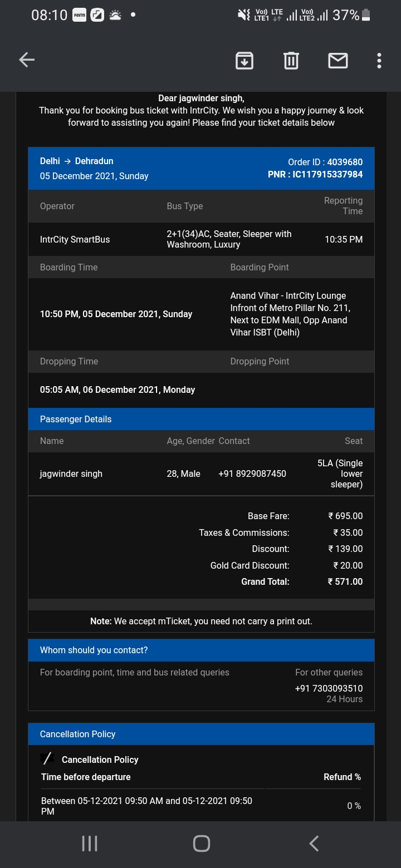Image resolution: width=401 pixels, height=868 pixels.
Task: Tap Android navigation back chevron
Action: (x=314, y=844)
